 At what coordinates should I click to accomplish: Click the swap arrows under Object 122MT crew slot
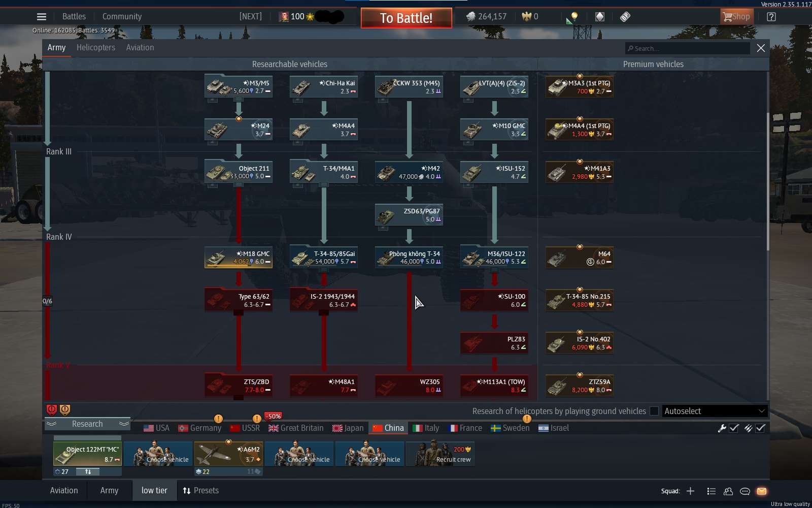(x=88, y=471)
